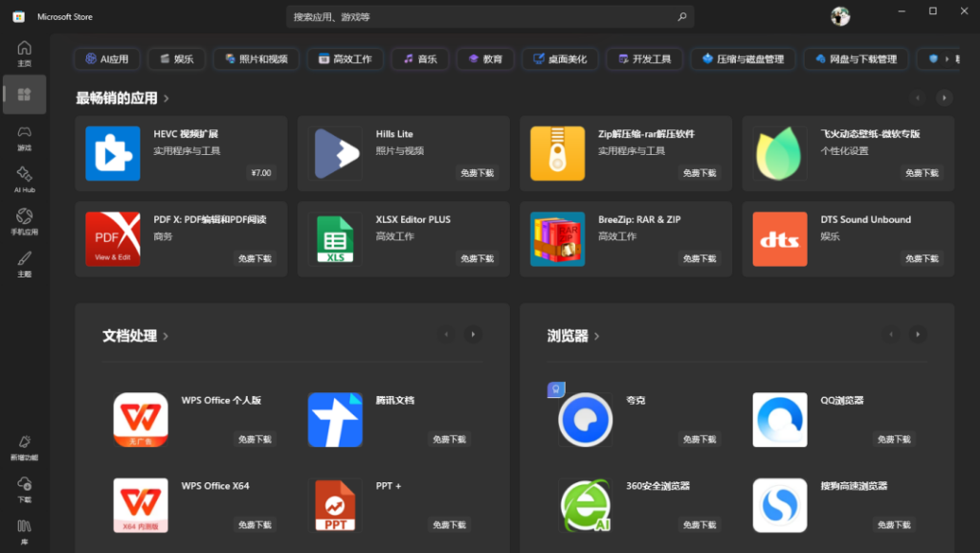Click 免费下载 for Hills Lite
This screenshot has height=553, width=980.
click(477, 173)
